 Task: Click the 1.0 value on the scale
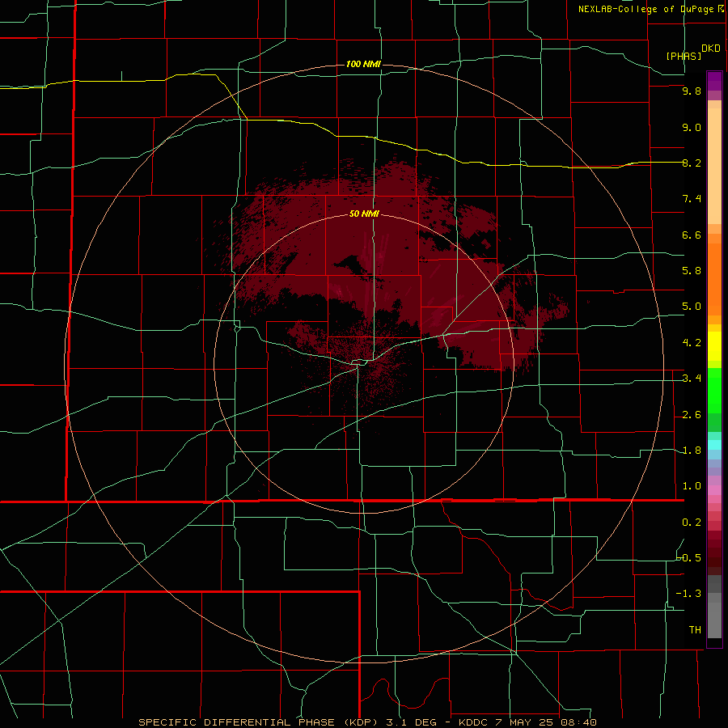tap(692, 486)
